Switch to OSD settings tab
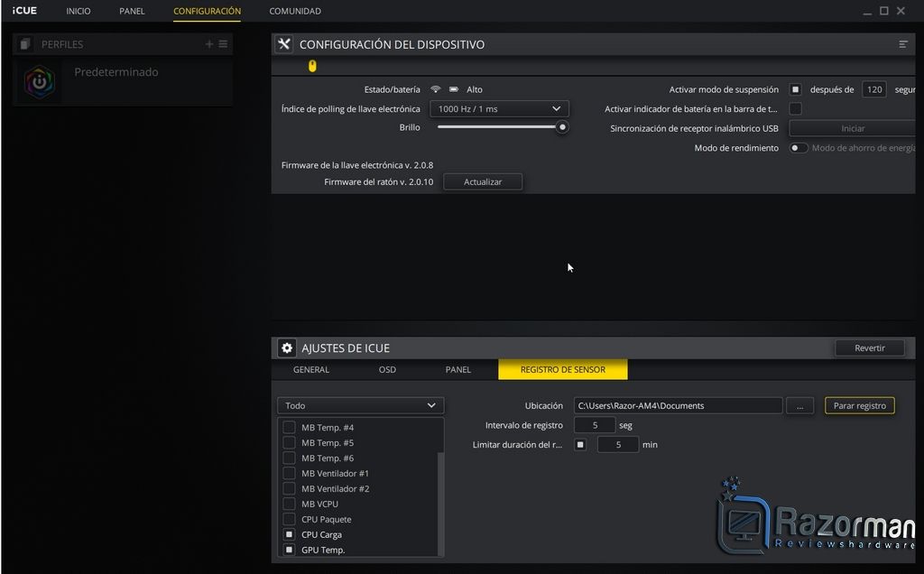The height and width of the screenshot is (574, 924). (x=387, y=369)
